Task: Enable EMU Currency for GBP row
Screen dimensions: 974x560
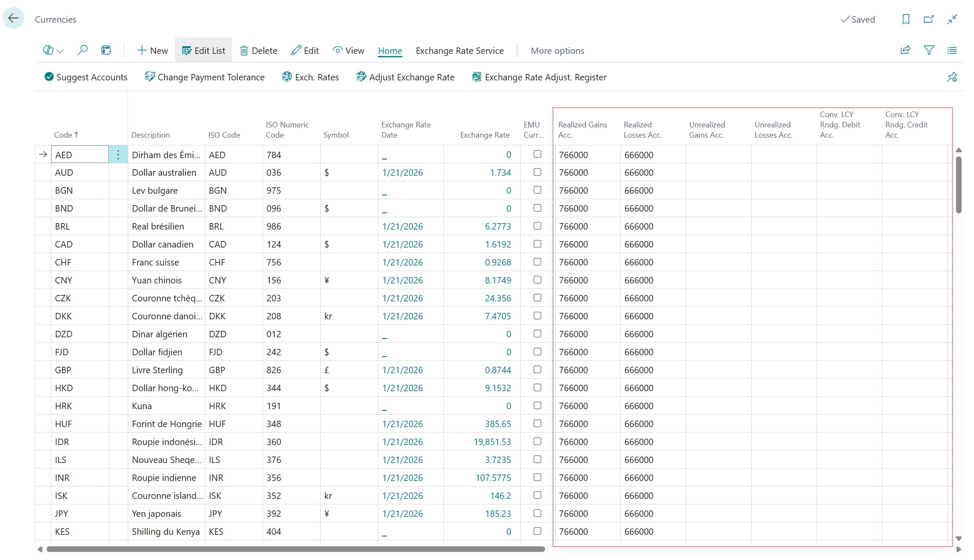Action: (537, 370)
